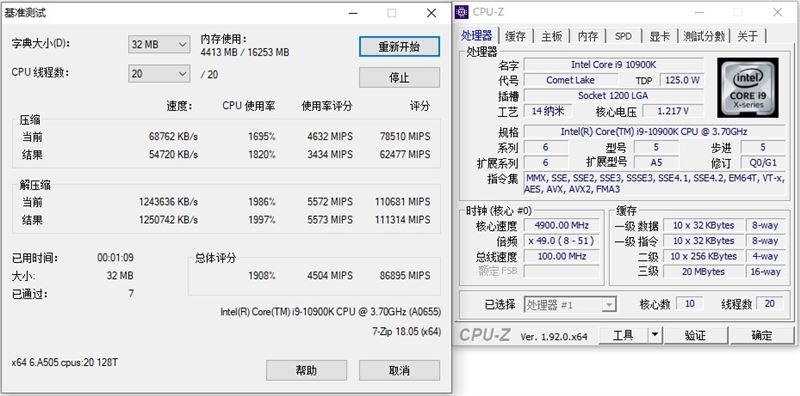Click the TDP field 125.0 W

(x=682, y=80)
